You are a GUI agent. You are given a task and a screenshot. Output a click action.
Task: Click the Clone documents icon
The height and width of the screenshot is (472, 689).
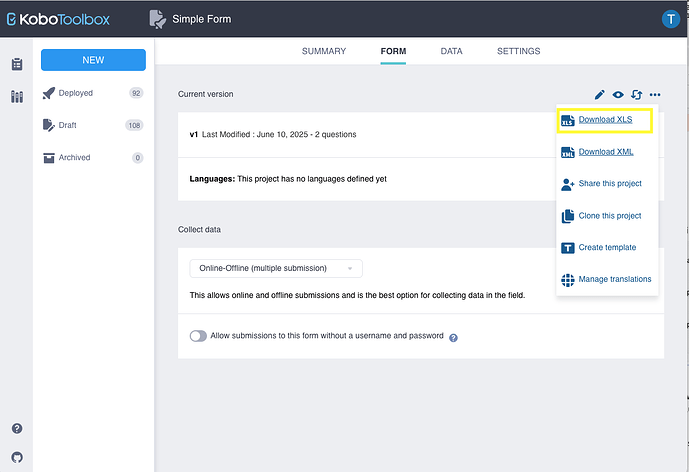pyautogui.click(x=567, y=216)
